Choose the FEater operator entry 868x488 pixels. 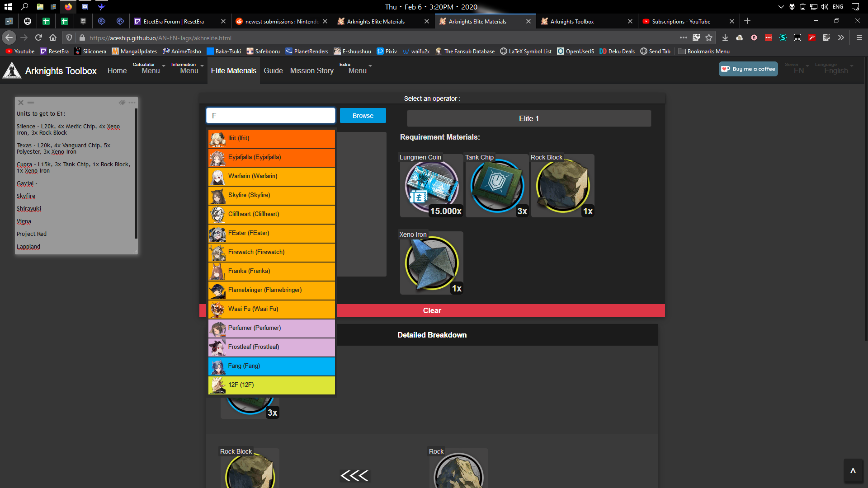pos(271,233)
